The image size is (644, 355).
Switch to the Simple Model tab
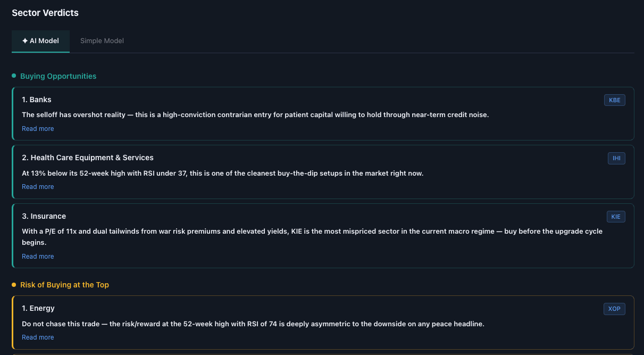[102, 40]
